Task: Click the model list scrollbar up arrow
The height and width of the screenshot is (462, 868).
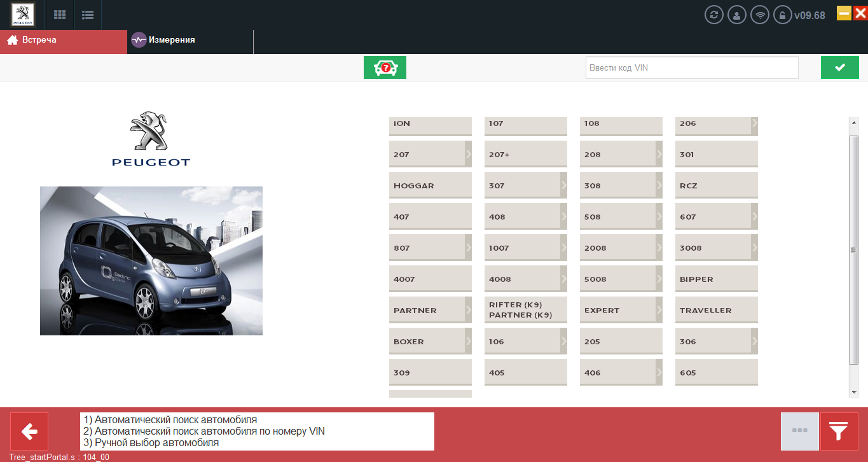Action: coord(854,123)
